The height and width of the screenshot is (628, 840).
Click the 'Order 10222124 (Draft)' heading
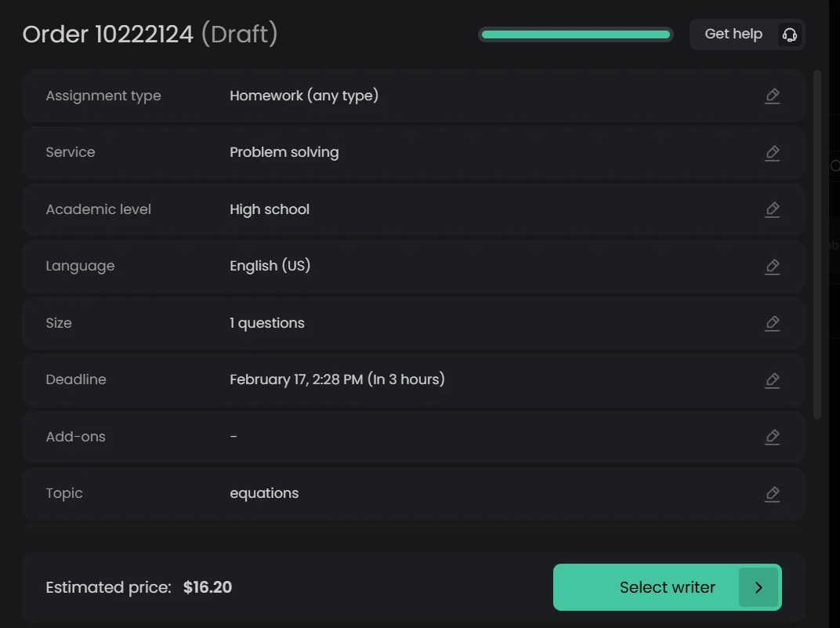tap(150, 34)
